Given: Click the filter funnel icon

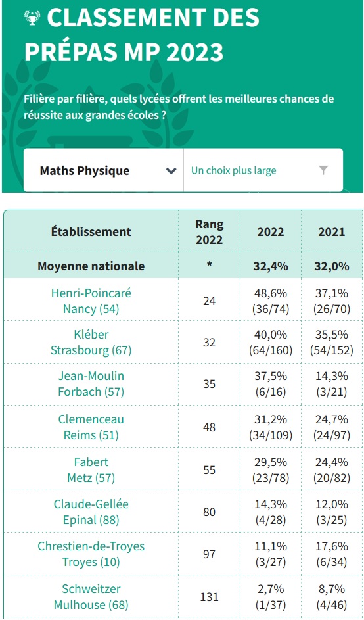Looking at the screenshot, I should (323, 170).
